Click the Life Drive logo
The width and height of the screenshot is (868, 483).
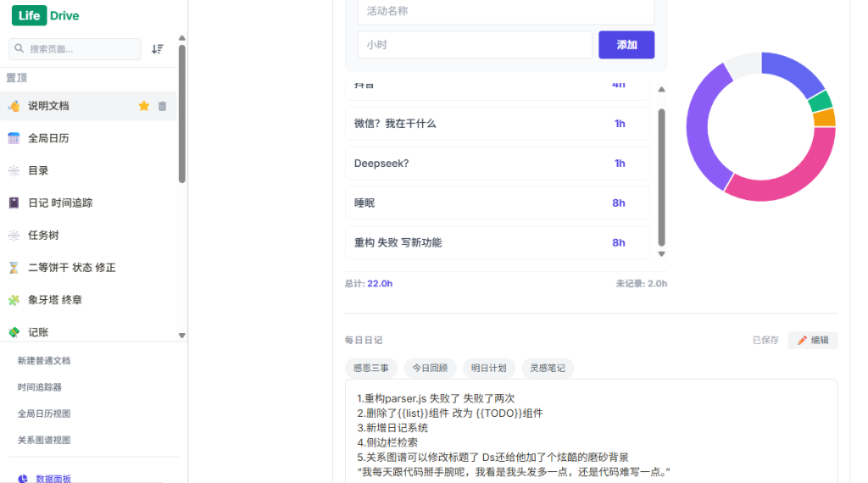pos(46,16)
